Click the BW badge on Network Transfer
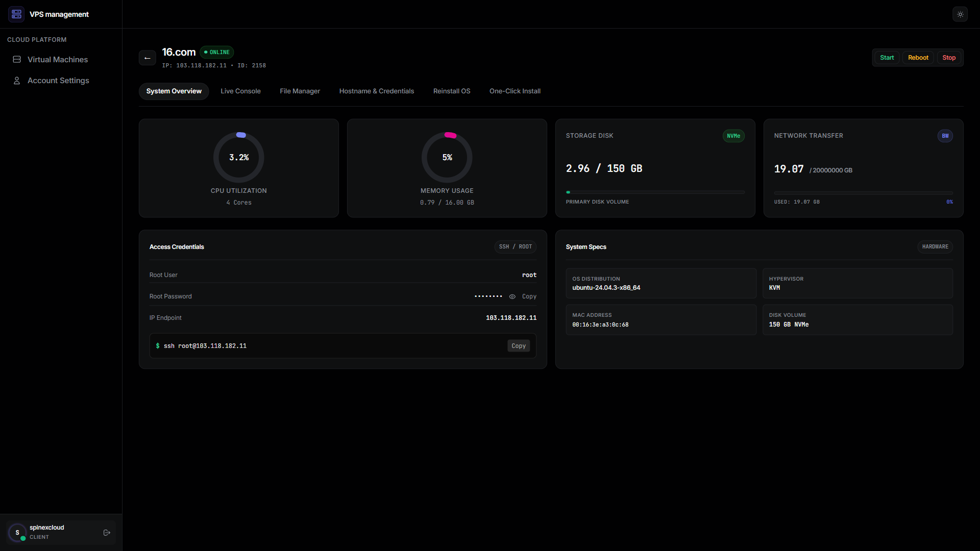 pyautogui.click(x=945, y=136)
